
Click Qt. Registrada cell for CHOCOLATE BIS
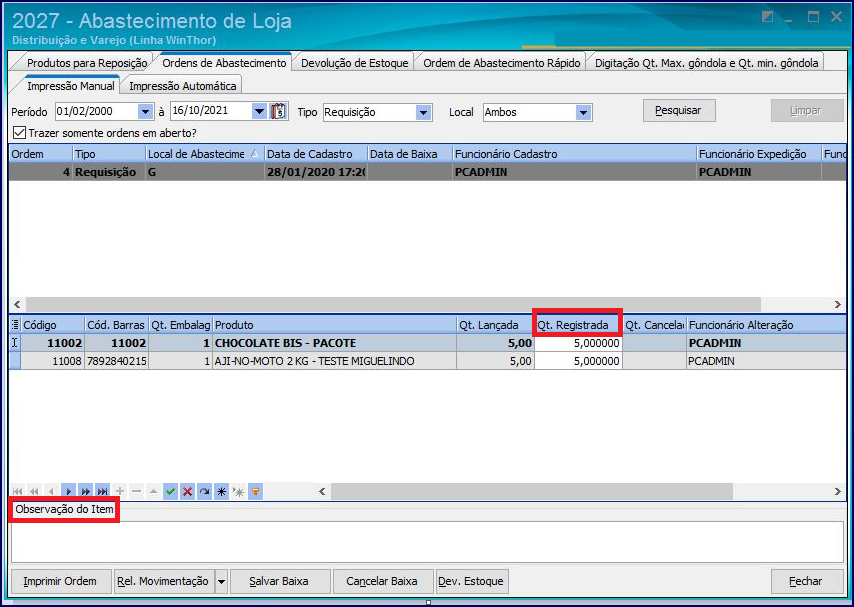(578, 343)
